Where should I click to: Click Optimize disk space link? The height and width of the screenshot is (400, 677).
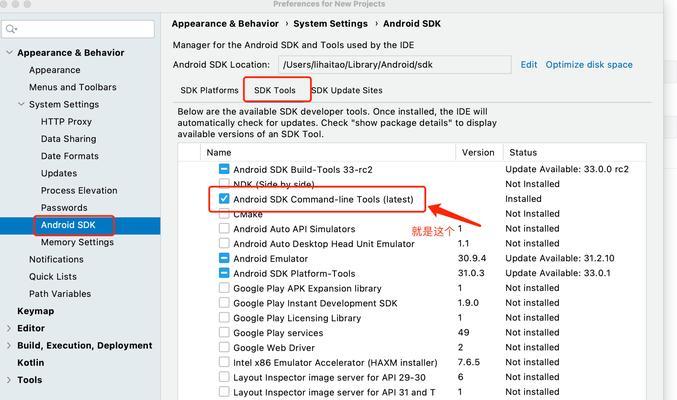pyautogui.click(x=589, y=65)
